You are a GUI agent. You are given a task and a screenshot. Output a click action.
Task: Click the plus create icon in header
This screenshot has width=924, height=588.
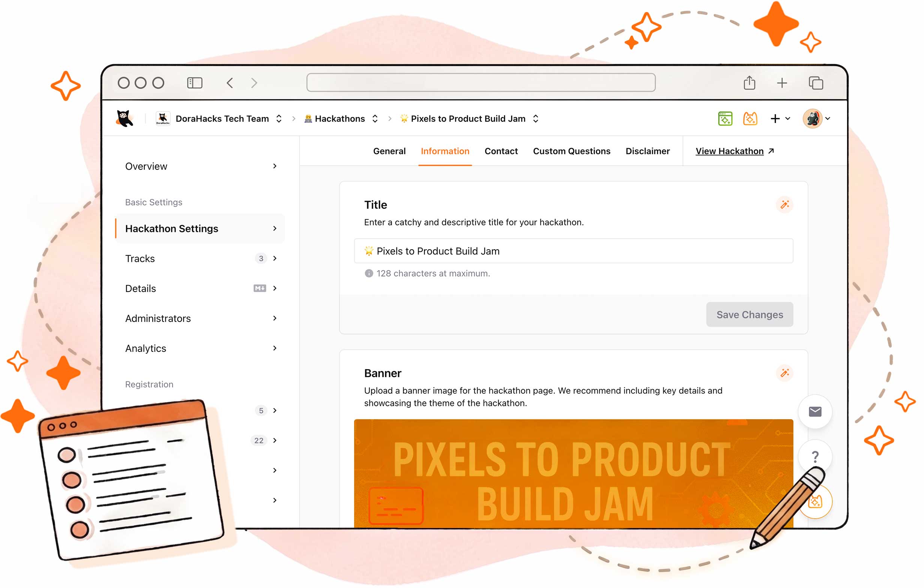point(775,119)
